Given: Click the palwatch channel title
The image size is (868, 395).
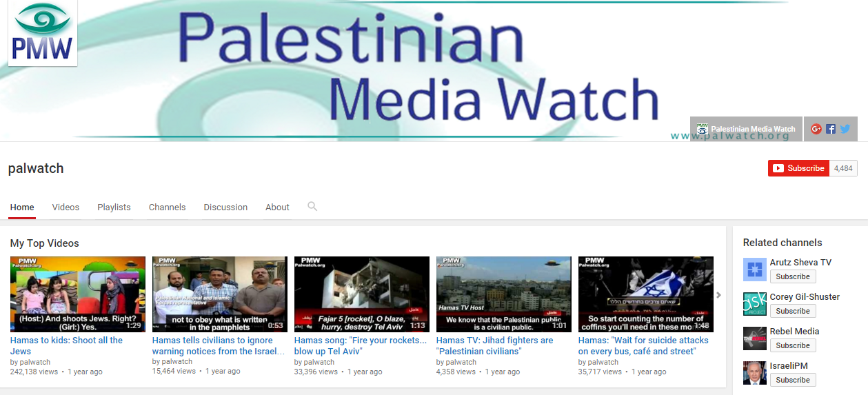Looking at the screenshot, I should (36, 168).
